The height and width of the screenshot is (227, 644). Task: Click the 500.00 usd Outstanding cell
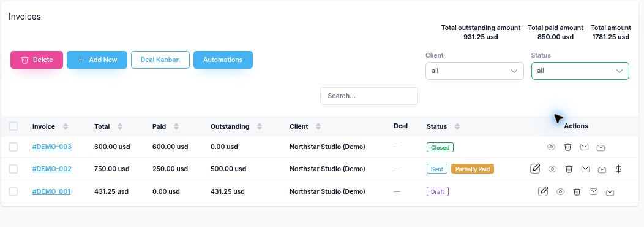pyautogui.click(x=228, y=169)
